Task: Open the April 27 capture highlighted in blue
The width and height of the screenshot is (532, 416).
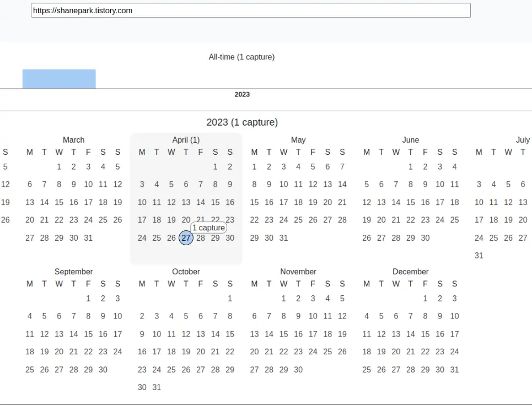Action: point(186,237)
